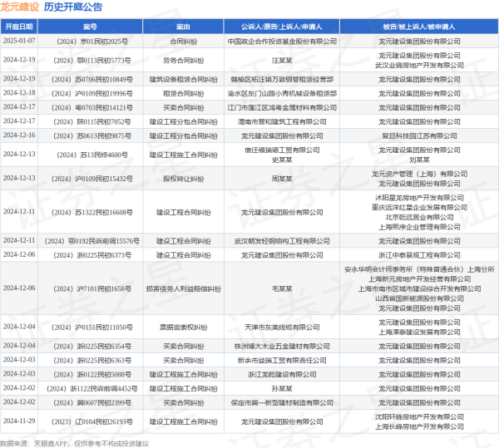The image size is (499, 448).
Task: Click plaintiff 孙某某
Action: click(x=282, y=389)
